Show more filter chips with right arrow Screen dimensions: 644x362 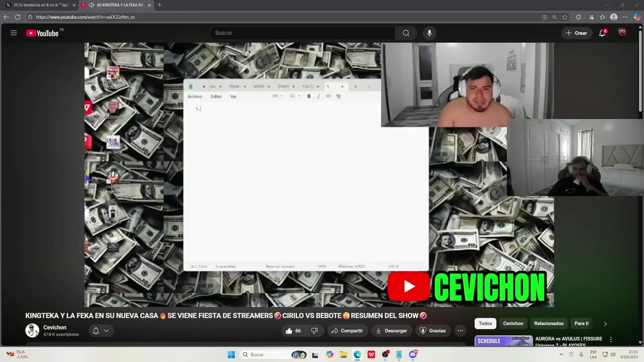click(x=605, y=324)
